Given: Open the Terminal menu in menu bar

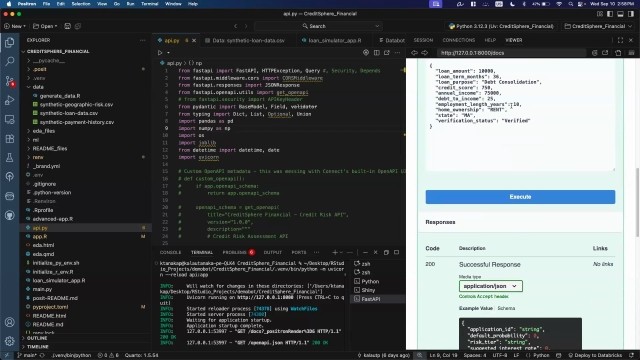Looking at the screenshot, I should 149,4.
